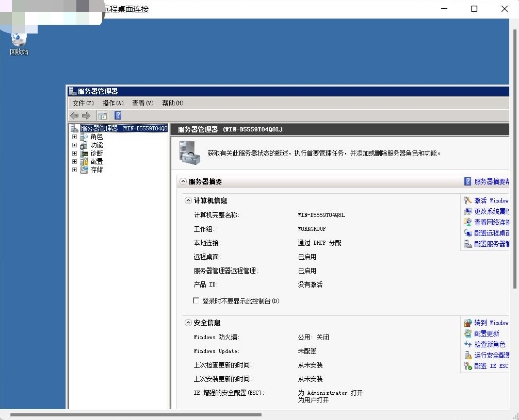Maximize the 远程桌面连接 window
This screenshot has width=519, height=420.
[474, 9]
